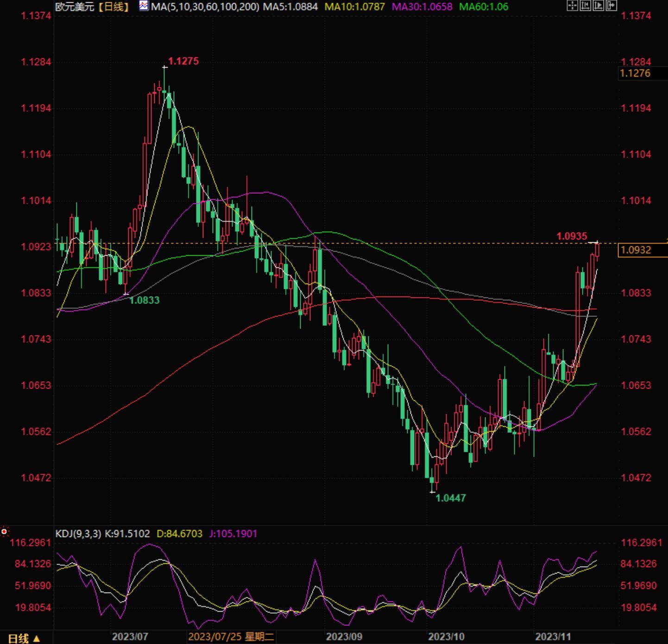Click the 2023/11 date axis label

point(553,637)
